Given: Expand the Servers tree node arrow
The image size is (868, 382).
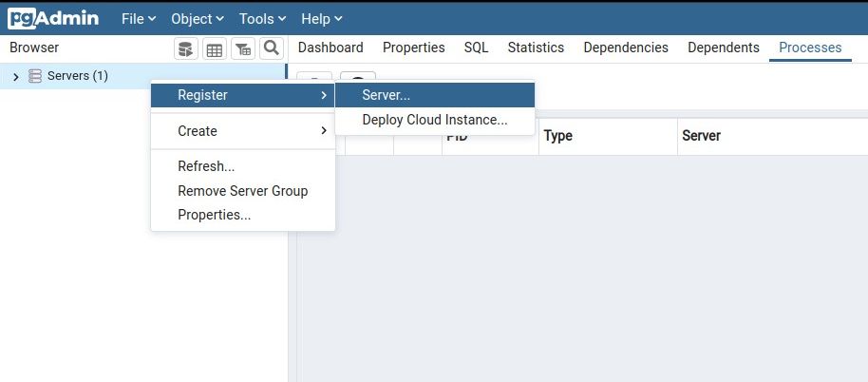Looking at the screenshot, I should point(16,76).
